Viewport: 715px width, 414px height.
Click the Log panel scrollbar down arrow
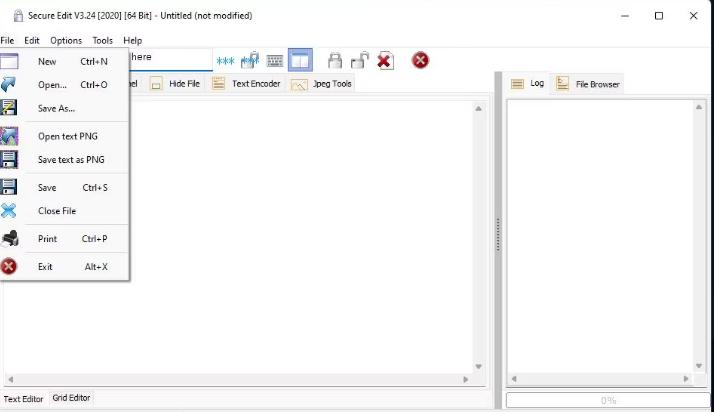(x=699, y=366)
